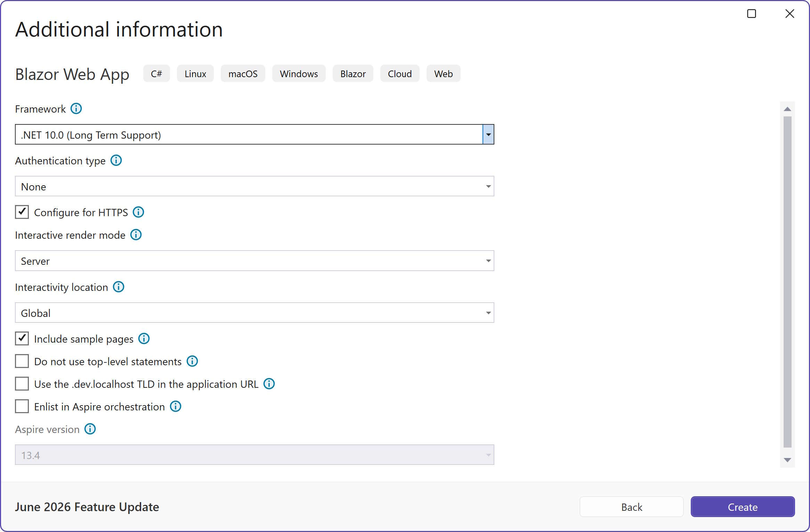Image resolution: width=810 pixels, height=532 pixels.
Task: Enable Enlist in Aspire orchestration
Action: click(22, 407)
